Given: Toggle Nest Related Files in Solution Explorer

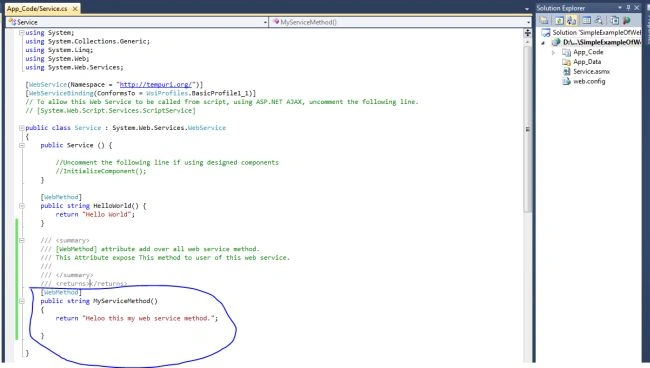Looking at the screenshot, I should coord(571,20).
